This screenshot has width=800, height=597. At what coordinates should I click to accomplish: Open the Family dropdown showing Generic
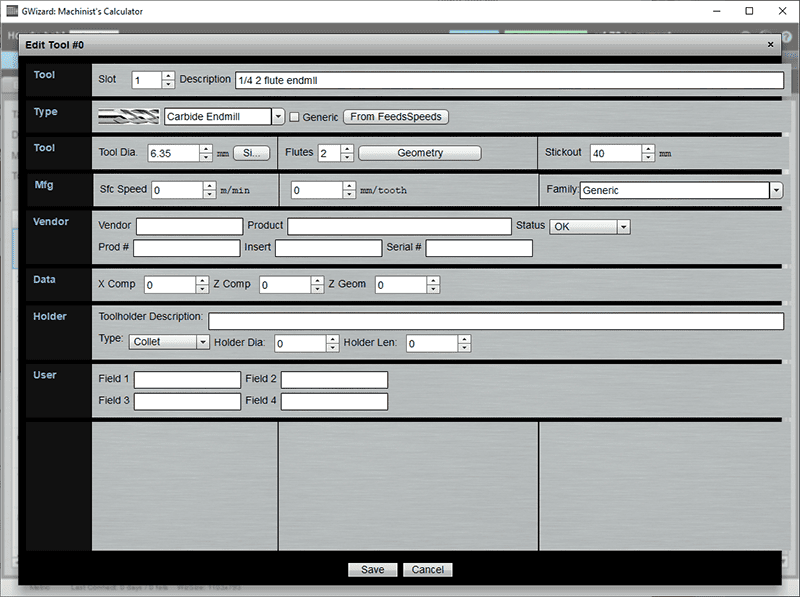pos(775,190)
